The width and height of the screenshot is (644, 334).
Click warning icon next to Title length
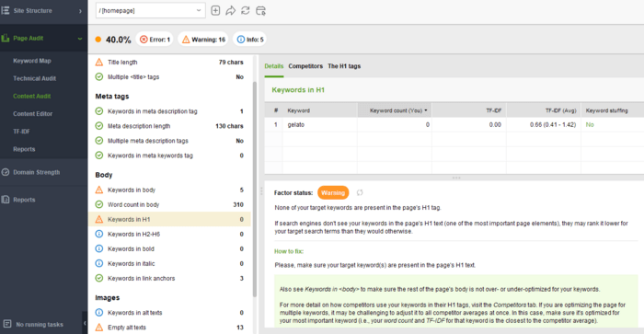(x=99, y=63)
